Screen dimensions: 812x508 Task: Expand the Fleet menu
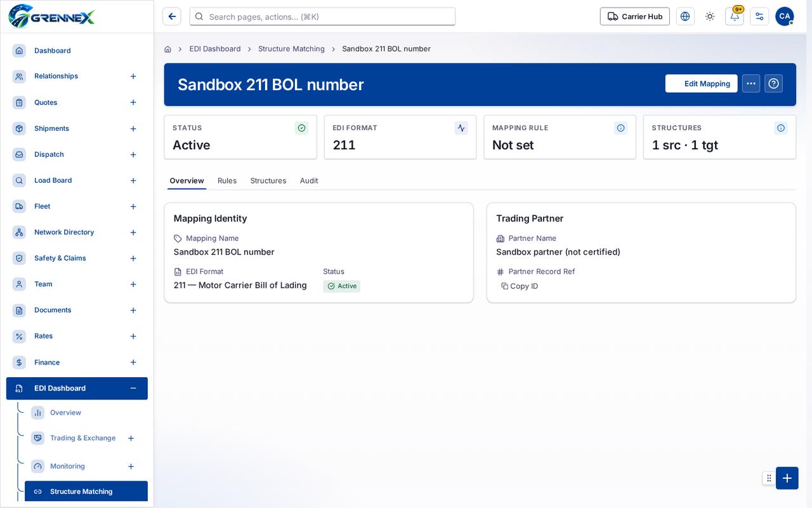click(x=133, y=206)
